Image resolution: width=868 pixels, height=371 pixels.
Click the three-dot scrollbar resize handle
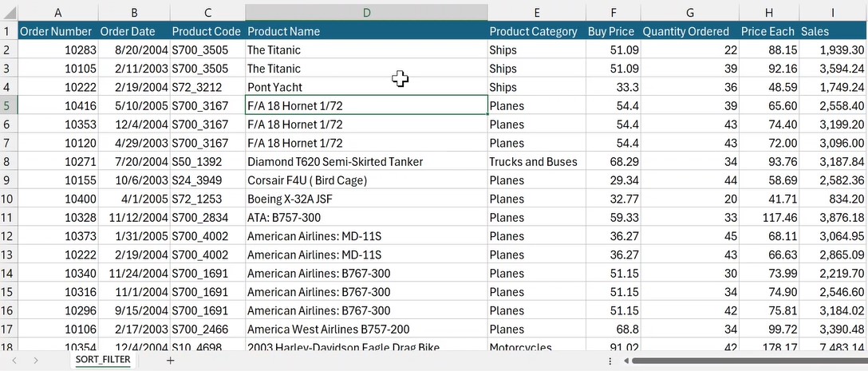tap(610, 361)
